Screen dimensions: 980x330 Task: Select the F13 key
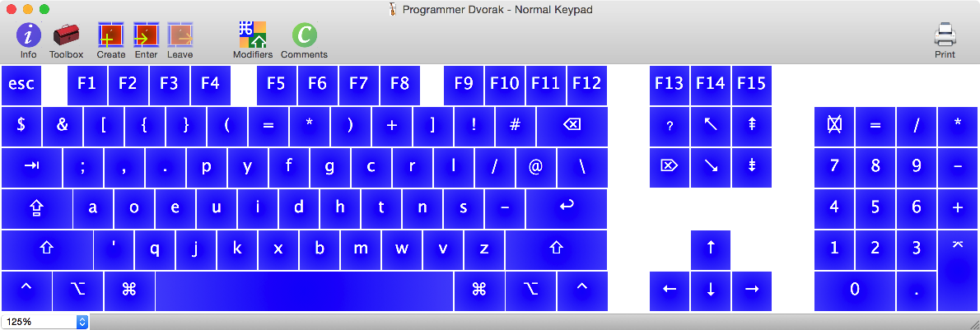tap(670, 85)
